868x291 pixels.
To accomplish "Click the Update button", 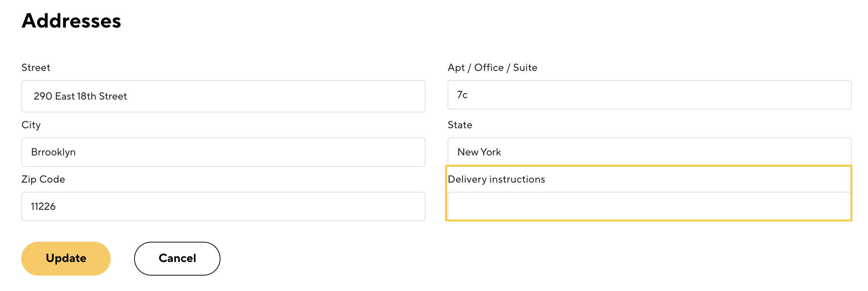I will click(x=66, y=258).
